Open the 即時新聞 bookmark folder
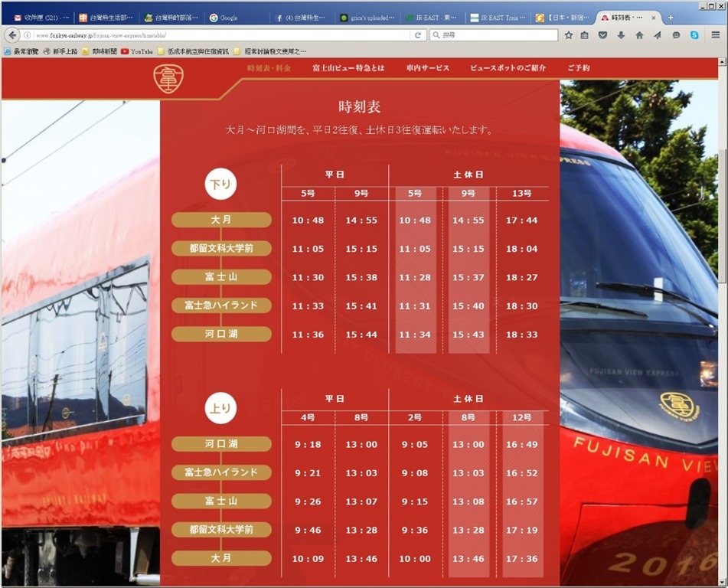 click(x=100, y=51)
